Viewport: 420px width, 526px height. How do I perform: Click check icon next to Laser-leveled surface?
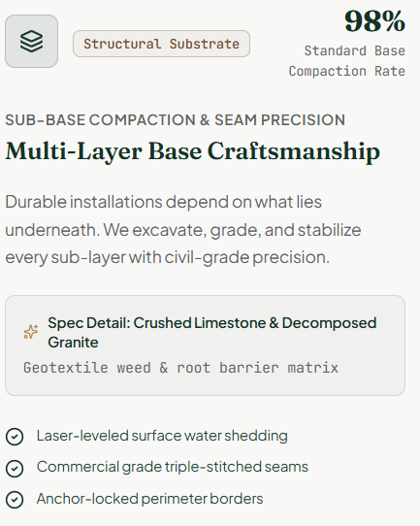[x=15, y=437]
